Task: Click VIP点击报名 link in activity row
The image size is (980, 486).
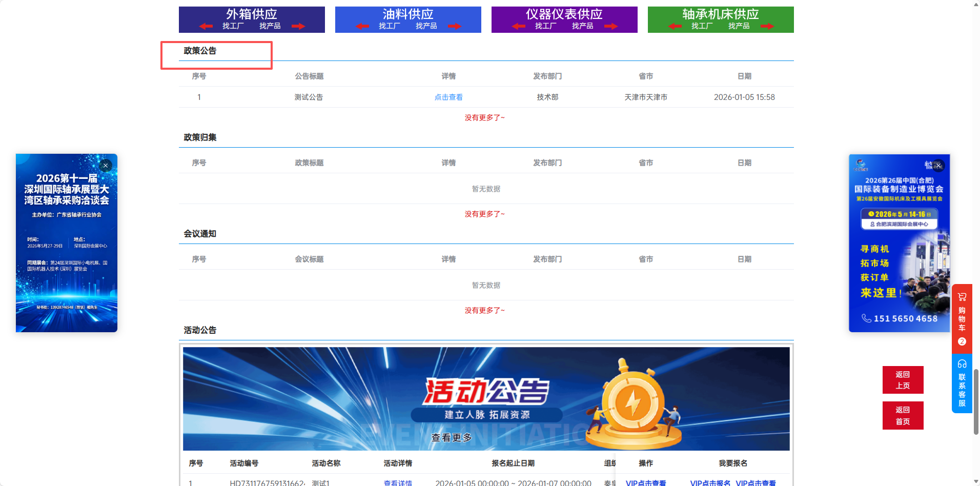Action: (710, 482)
